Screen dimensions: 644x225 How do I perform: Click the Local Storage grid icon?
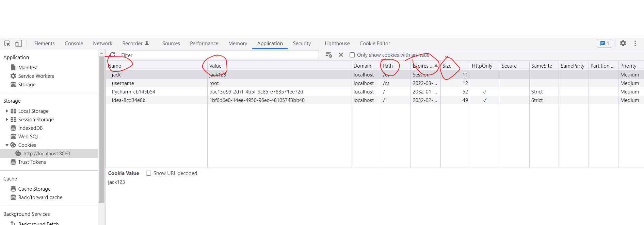13,111
